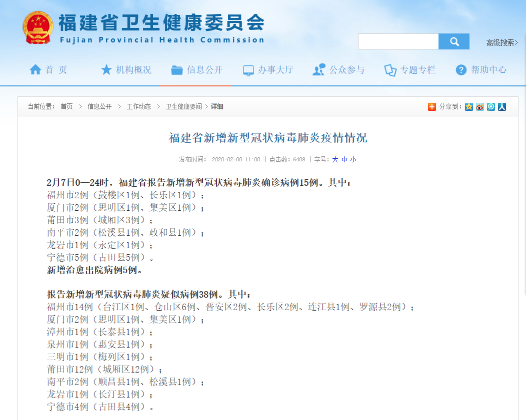Set font size to 小

pos(353,159)
